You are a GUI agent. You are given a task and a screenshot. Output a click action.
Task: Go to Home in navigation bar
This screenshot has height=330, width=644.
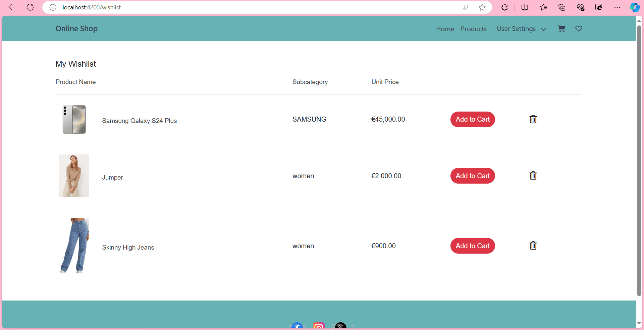(x=445, y=29)
